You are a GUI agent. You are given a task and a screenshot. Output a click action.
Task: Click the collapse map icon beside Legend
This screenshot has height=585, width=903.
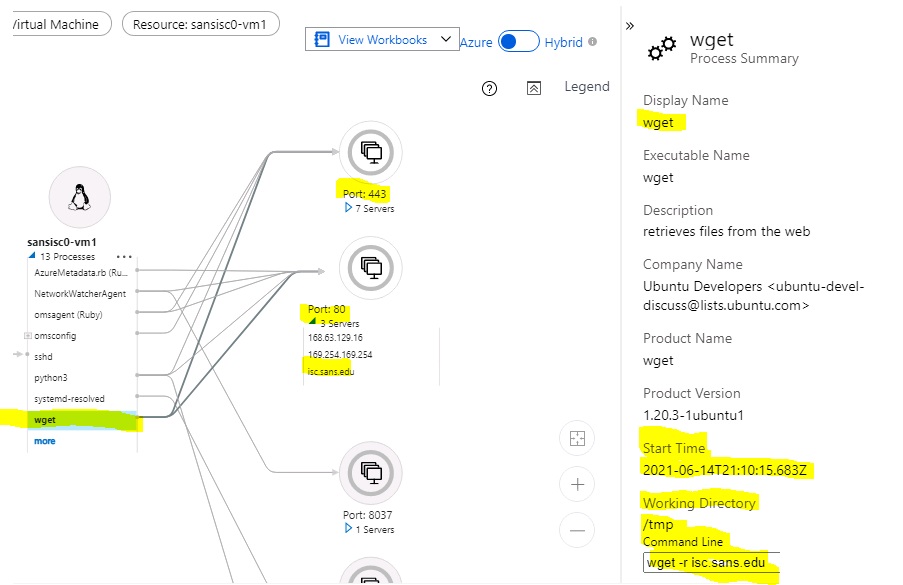coord(534,88)
